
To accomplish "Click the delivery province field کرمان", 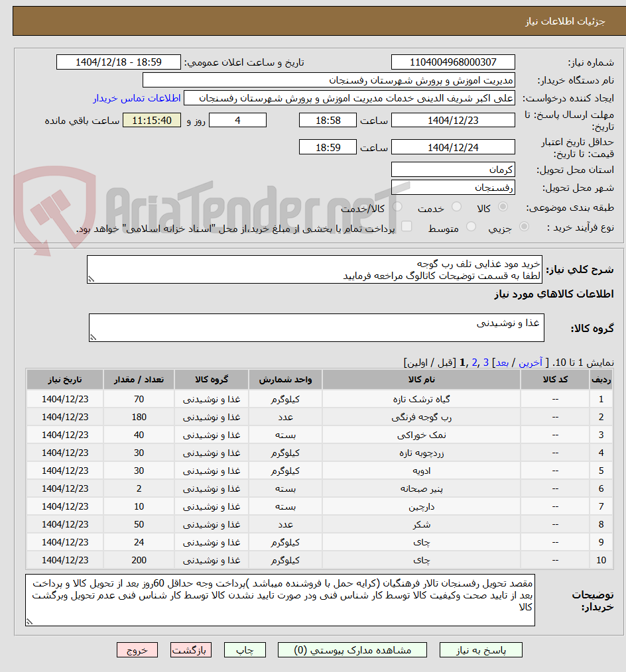I will 453,170.
